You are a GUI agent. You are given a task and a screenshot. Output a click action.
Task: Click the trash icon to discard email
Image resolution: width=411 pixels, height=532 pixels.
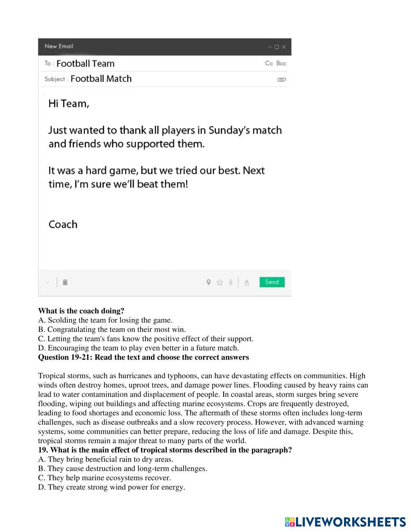(x=65, y=282)
